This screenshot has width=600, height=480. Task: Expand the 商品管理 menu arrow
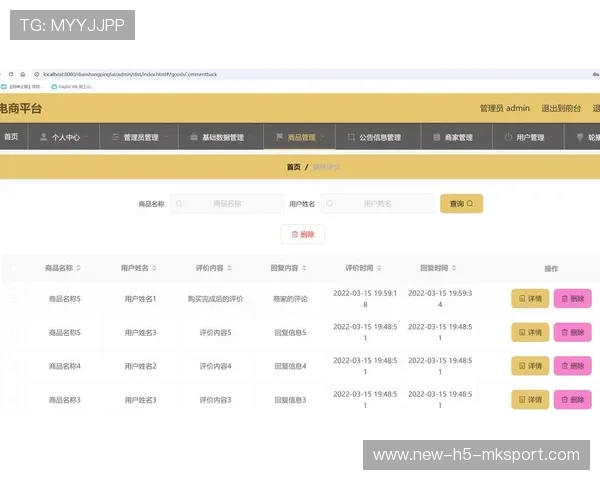(x=323, y=137)
